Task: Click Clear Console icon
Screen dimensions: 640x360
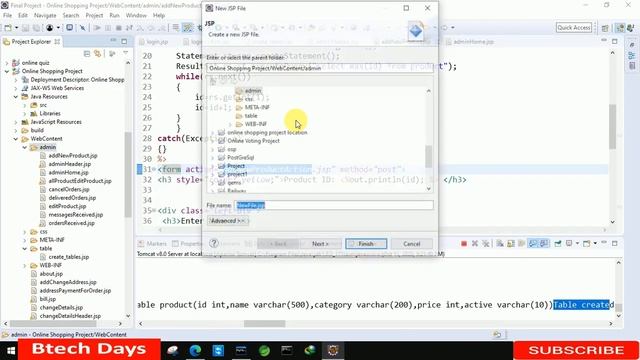Action: tap(500, 244)
